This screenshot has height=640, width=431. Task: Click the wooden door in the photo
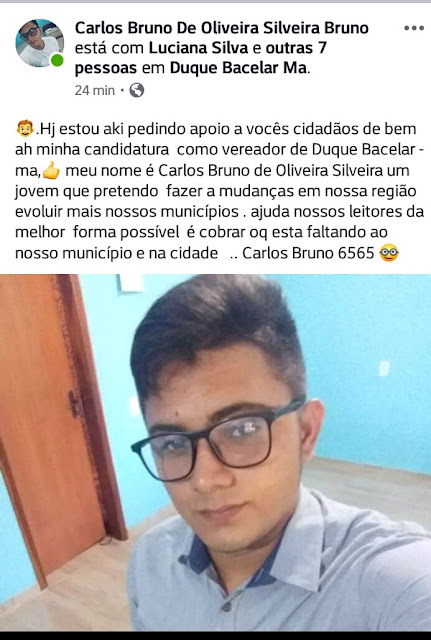(x=55, y=424)
